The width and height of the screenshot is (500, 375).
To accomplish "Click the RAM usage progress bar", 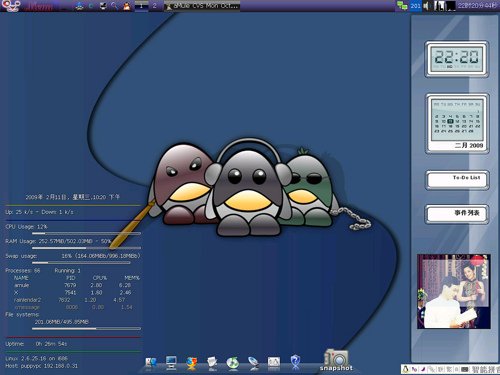I will [86, 248].
